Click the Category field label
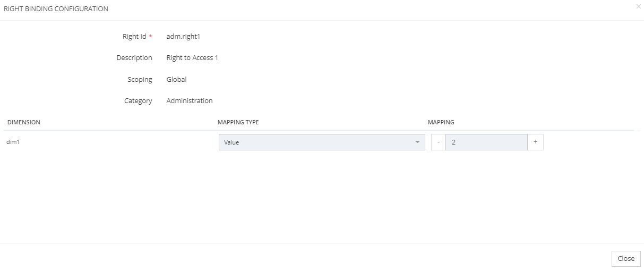 pos(138,101)
